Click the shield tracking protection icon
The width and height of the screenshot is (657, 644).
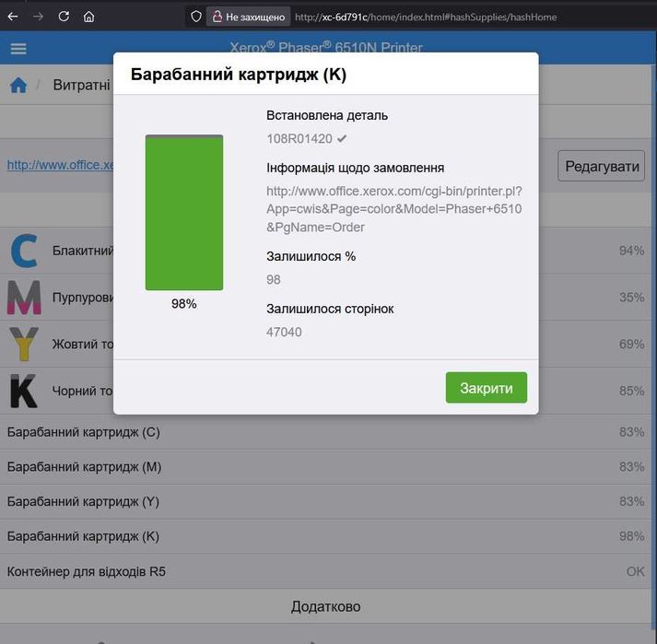coord(196,17)
